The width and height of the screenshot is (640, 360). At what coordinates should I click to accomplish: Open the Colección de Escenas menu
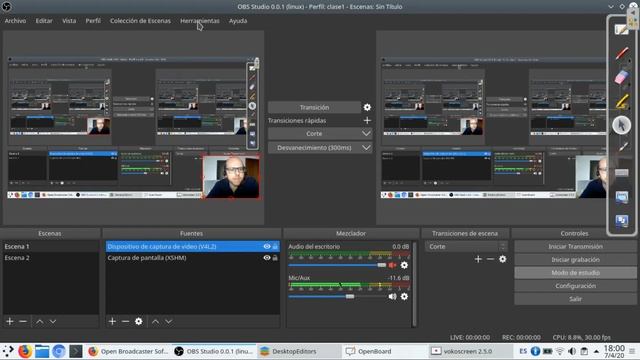click(x=140, y=21)
